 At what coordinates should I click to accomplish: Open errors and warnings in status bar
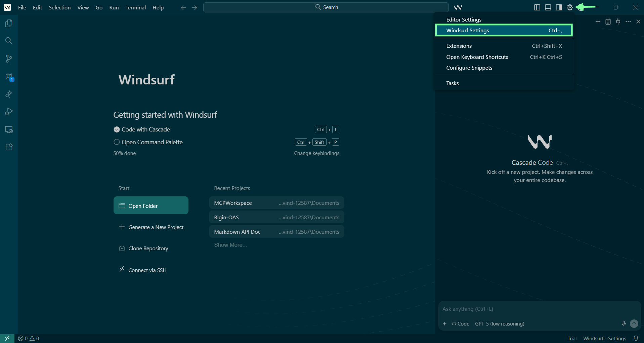tap(29, 338)
